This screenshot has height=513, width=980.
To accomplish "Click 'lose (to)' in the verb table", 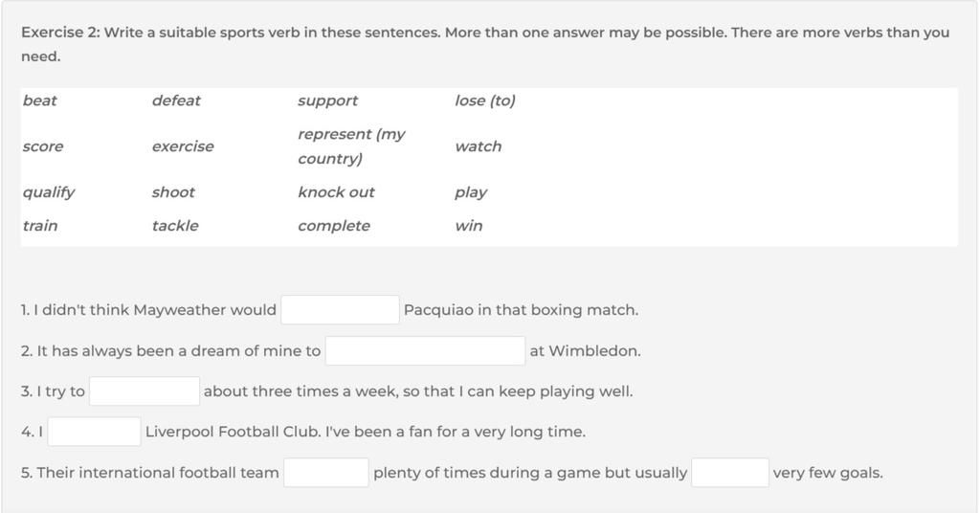I will pos(485,100).
